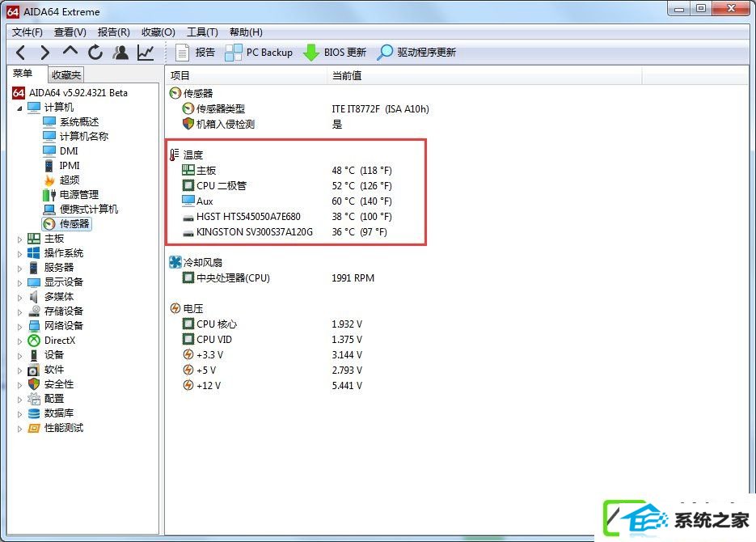The width and height of the screenshot is (756, 542).
Task: Click the 冷却风扇 fan group icon
Action: click(x=175, y=262)
